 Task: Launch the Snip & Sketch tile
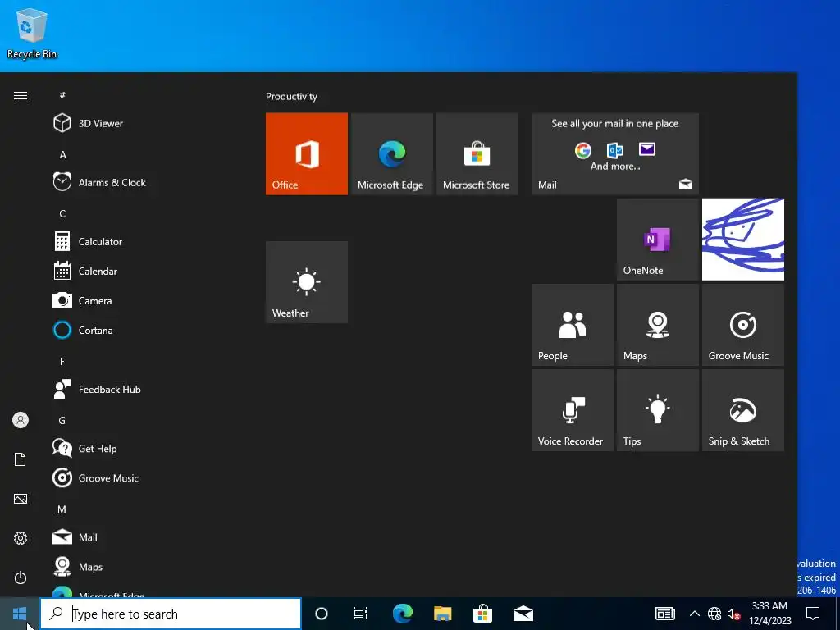pos(743,410)
